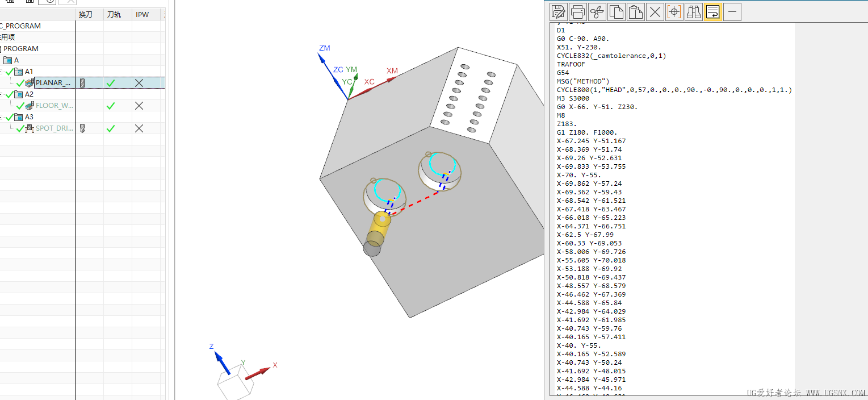This screenshot has height=400, width=868.
Task: Select the PROGRAM node in navigator
Action: point(21,49)
